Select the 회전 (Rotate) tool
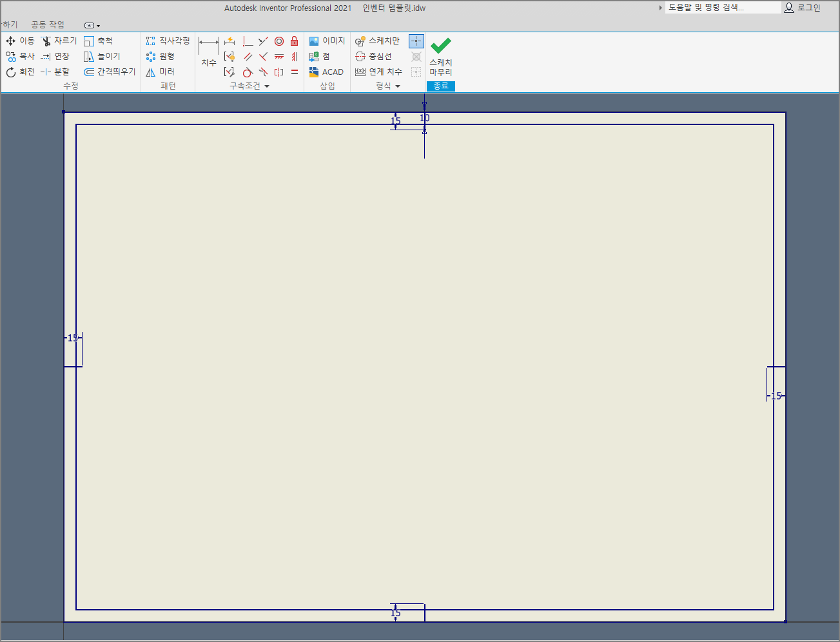 coord(20,72)
